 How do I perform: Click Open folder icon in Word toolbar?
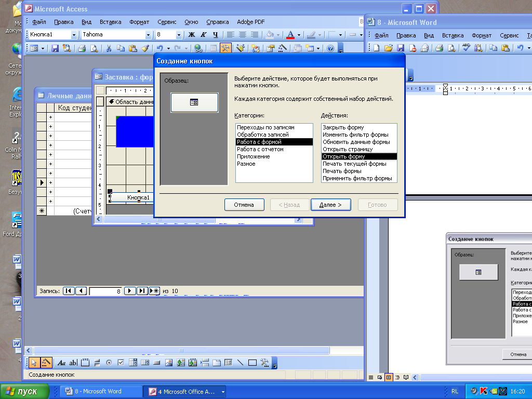[389, 48]
